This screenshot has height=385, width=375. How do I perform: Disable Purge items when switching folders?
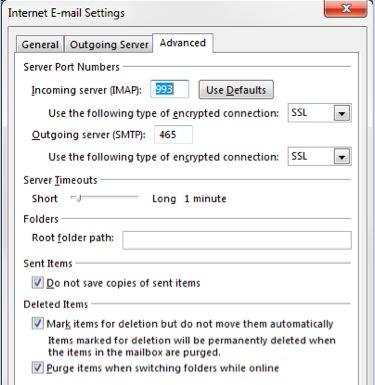(x=38, y=368)
